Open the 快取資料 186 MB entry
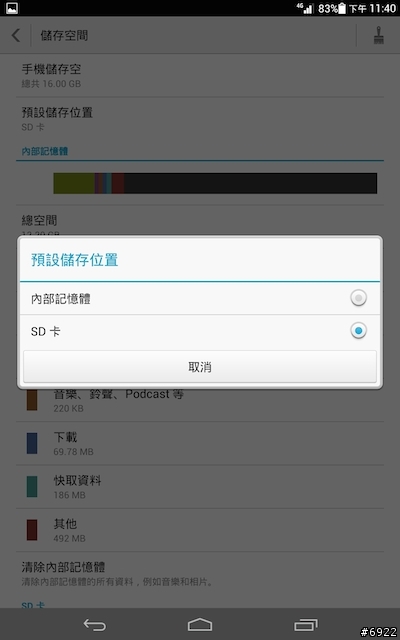 tap(200, 487)
